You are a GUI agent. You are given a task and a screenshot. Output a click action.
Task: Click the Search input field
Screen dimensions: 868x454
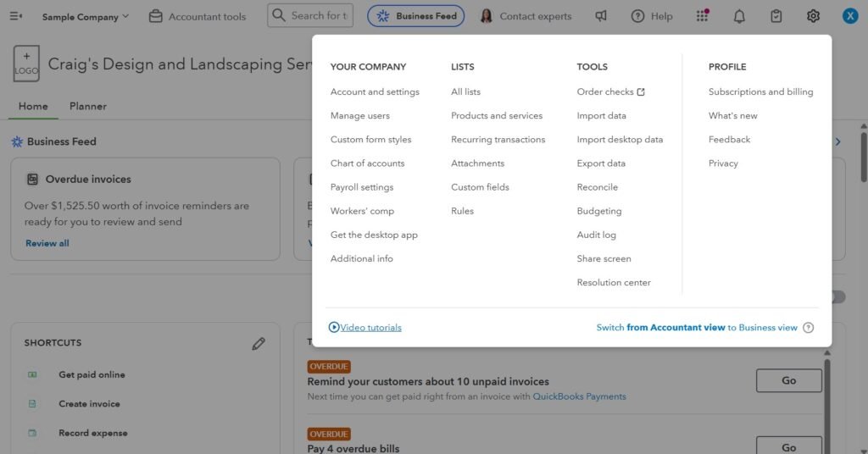pyautogui.click(x=318, y=15)
